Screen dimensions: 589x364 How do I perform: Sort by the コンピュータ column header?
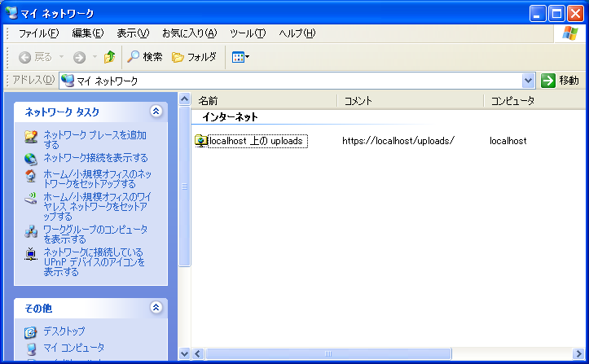534,101
